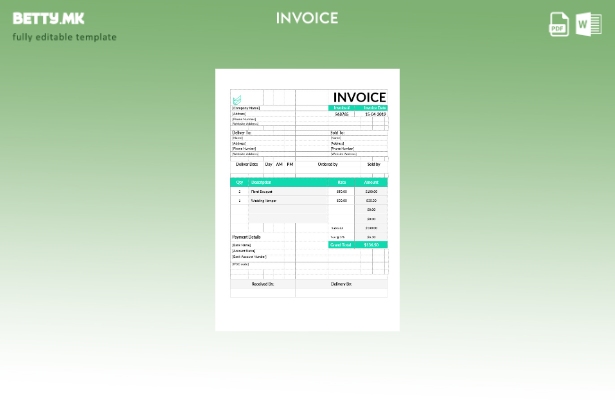Click the PDF download icon
Image resolution: width=615 pixels, height=400 pixels.
point(559,24)
